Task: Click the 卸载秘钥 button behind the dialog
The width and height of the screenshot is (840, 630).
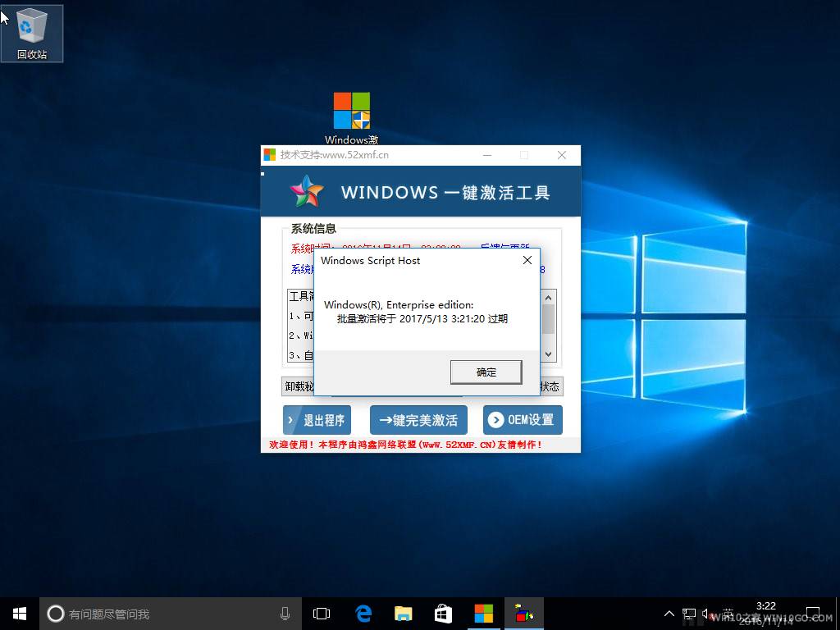Action: pos(298,386)
